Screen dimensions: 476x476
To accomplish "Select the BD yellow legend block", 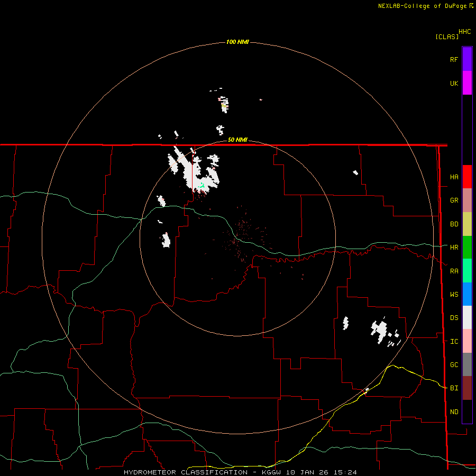I will [x=467, y=224].
